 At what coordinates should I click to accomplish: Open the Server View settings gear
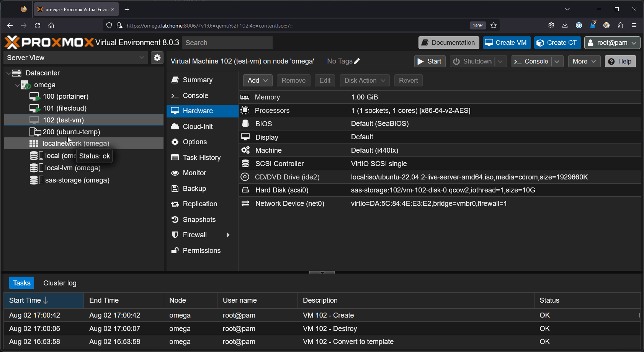pos(157,58)
